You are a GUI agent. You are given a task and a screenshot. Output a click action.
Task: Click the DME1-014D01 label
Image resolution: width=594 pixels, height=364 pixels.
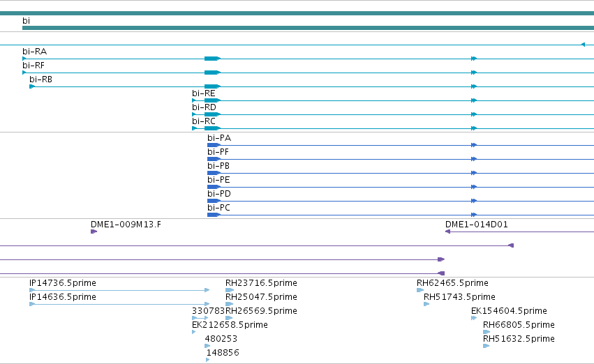pos(477,225)
